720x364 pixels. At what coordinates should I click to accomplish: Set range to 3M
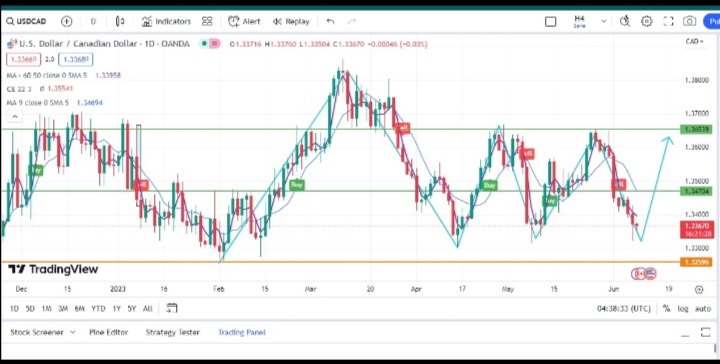tap(63, 309)
